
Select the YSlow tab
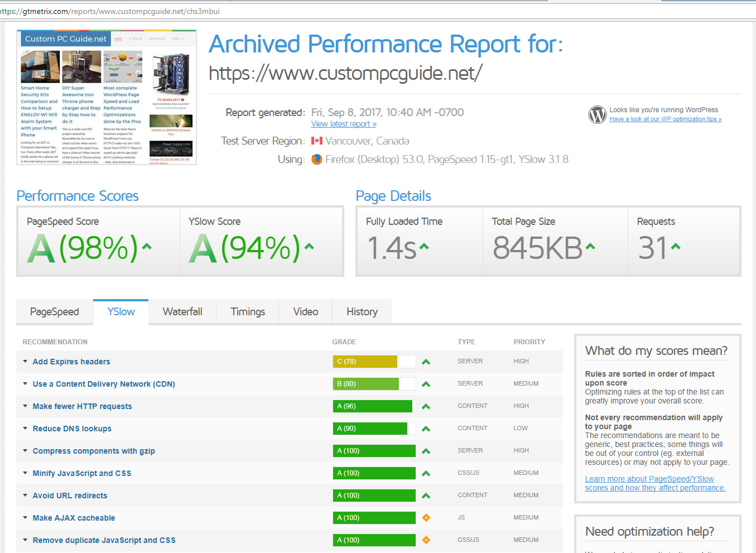[x=121, y=312]
